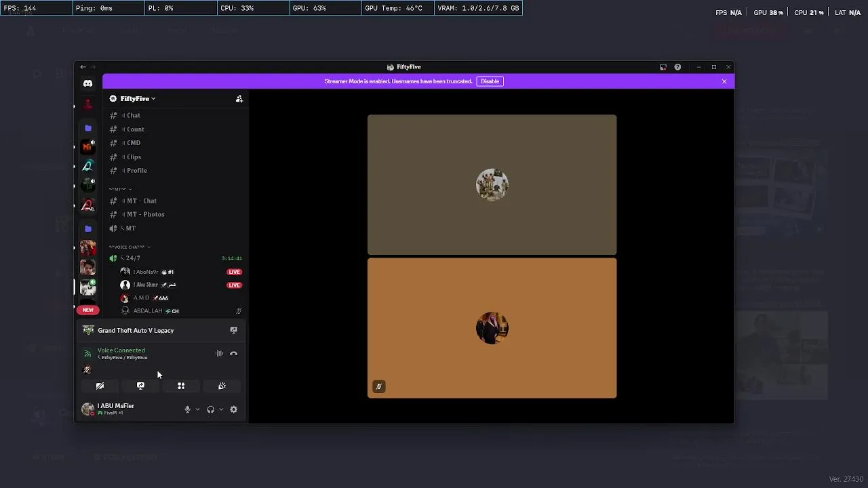Jump to NEW unread servers
This screenshot has width=868, height=488.
tap(87, 310)
